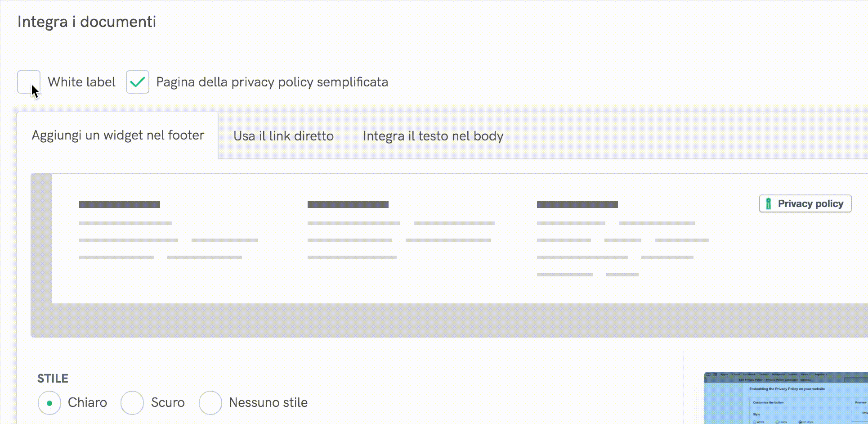Screen dimensions: 868x424
Task: Switch to Usa il link diretto tab
Action: (283, 136)
